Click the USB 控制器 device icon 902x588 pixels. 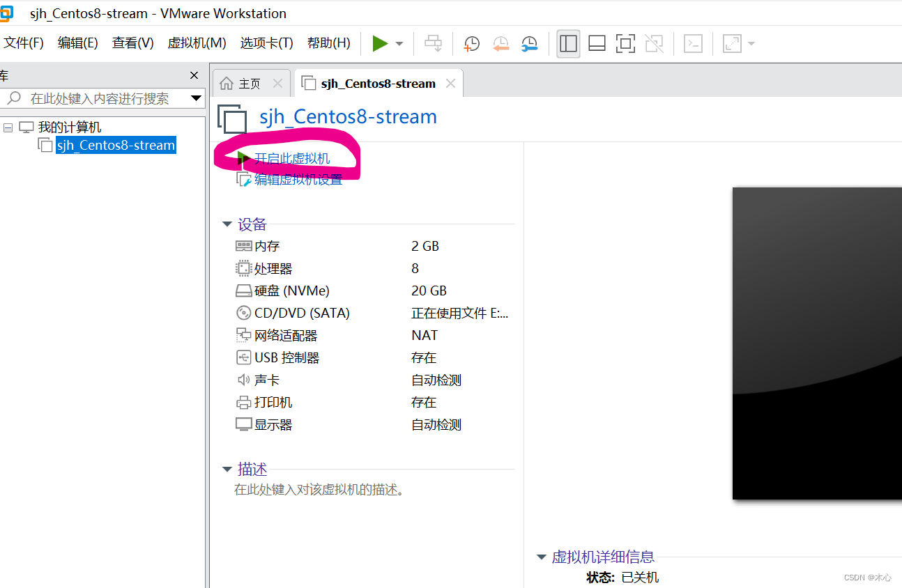coord(243,357)
